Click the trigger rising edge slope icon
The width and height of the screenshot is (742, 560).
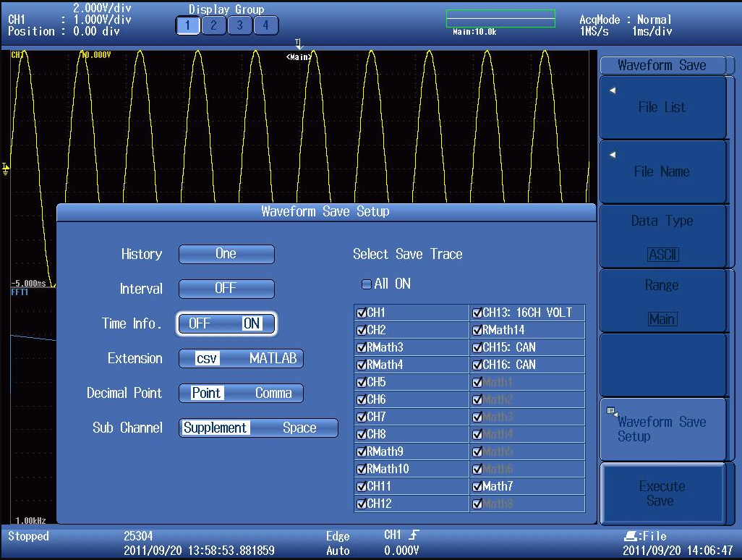(x=414, y=535)
